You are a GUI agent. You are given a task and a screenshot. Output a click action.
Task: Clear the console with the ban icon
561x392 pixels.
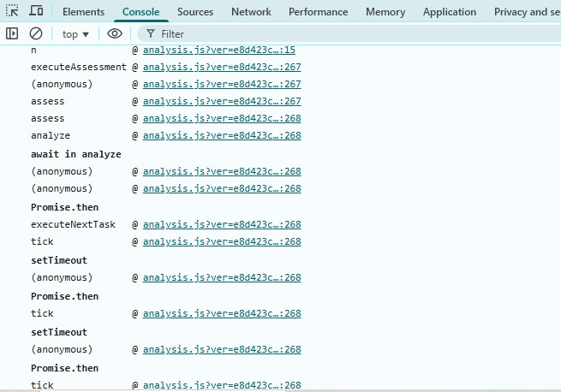pos(36,33)
